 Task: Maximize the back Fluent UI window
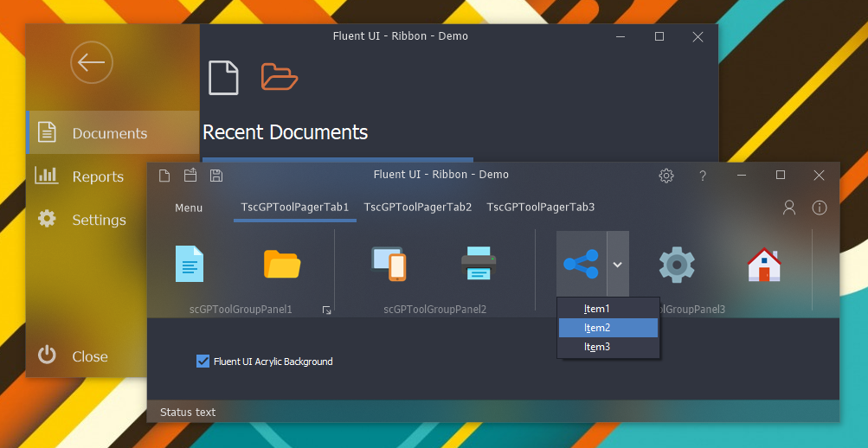pyautogui.click(x=659, y=36)
